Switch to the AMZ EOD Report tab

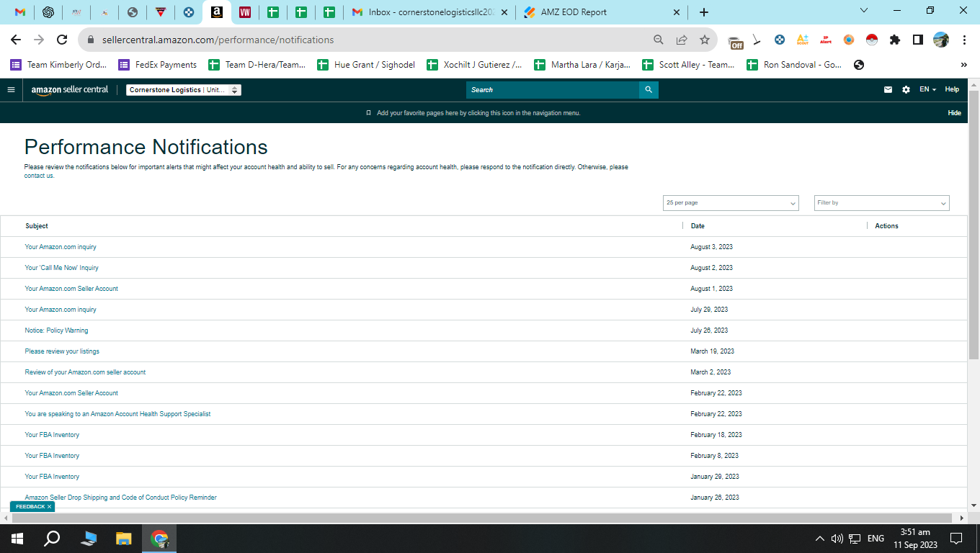click(x=602, y=12)
